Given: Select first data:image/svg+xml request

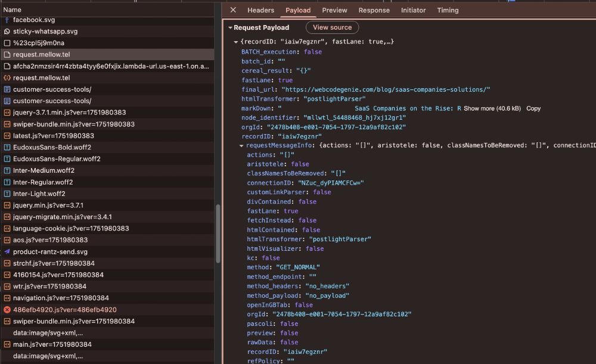Looking at the screenshot, I should [x=107, y=333].
